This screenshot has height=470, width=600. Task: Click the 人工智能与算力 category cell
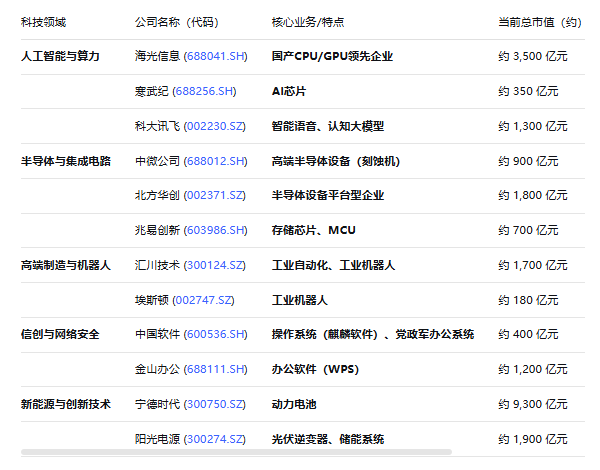pyautogui.click(x=60, y=56)
